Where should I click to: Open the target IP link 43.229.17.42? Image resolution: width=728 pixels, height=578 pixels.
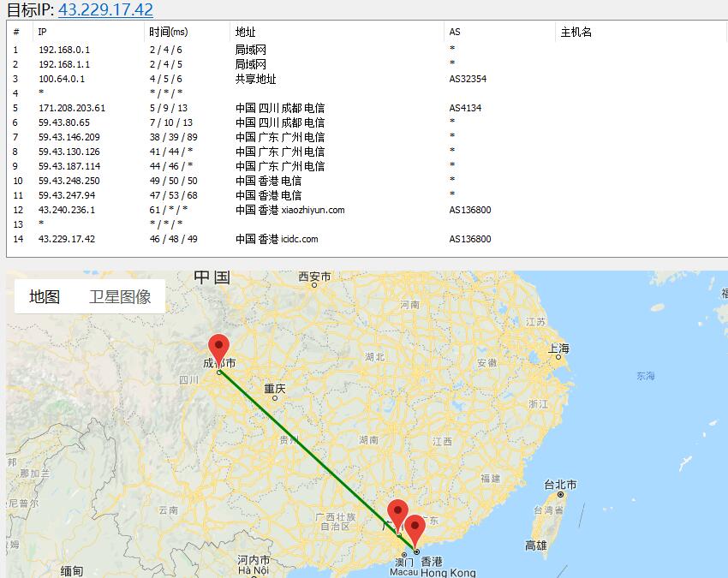[105, 9]
